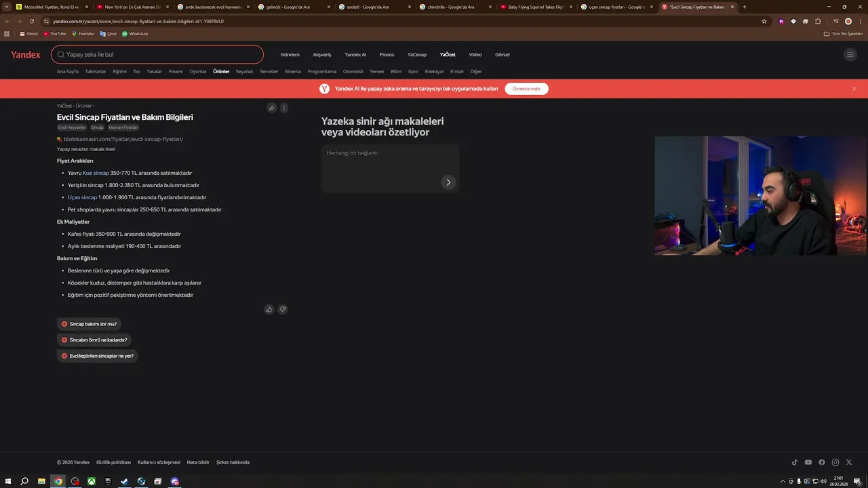Screen dimensions: 868x488
Task: Click Ücretsiz indir button
Action: 527,89
